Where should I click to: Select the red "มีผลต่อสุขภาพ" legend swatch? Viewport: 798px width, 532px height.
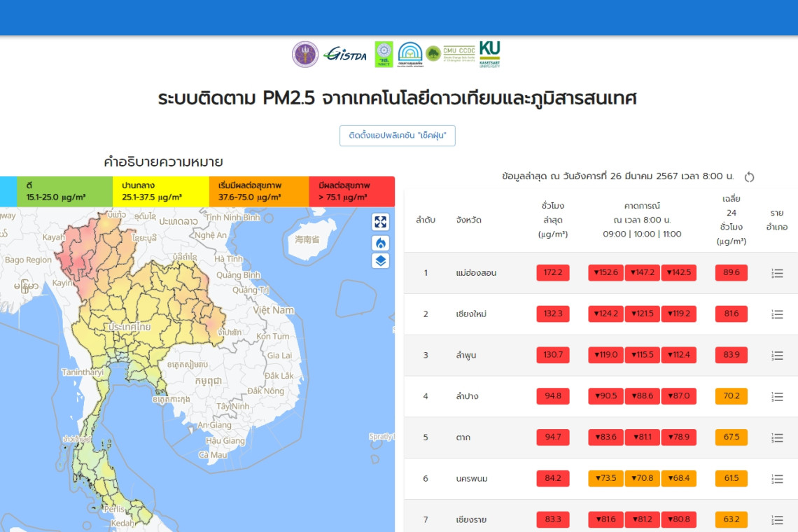(351, 192)
